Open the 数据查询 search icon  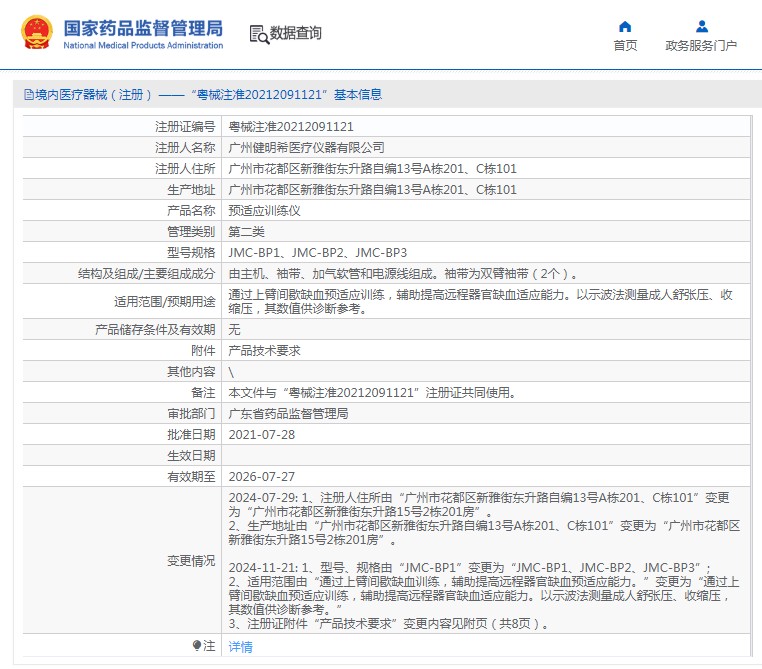point(259,34)
